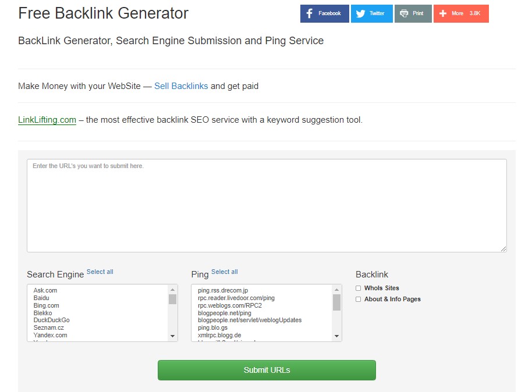Click up arrow of Ping list

pyautogui.click(x=336, y=290)
